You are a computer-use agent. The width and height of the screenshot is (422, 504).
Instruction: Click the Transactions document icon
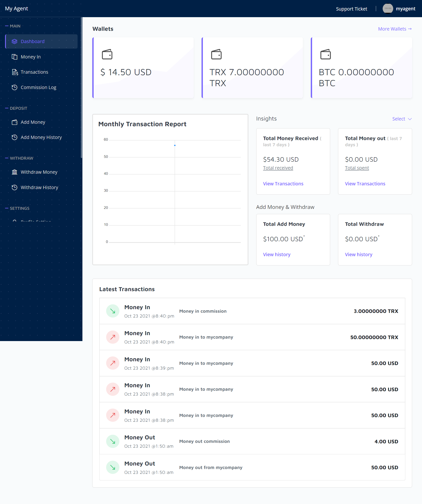pos(15,72)
